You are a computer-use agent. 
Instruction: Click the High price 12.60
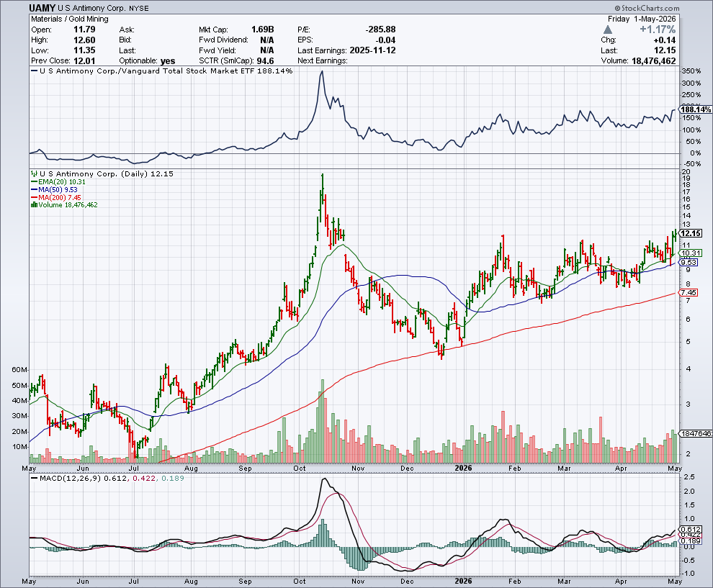84,40
